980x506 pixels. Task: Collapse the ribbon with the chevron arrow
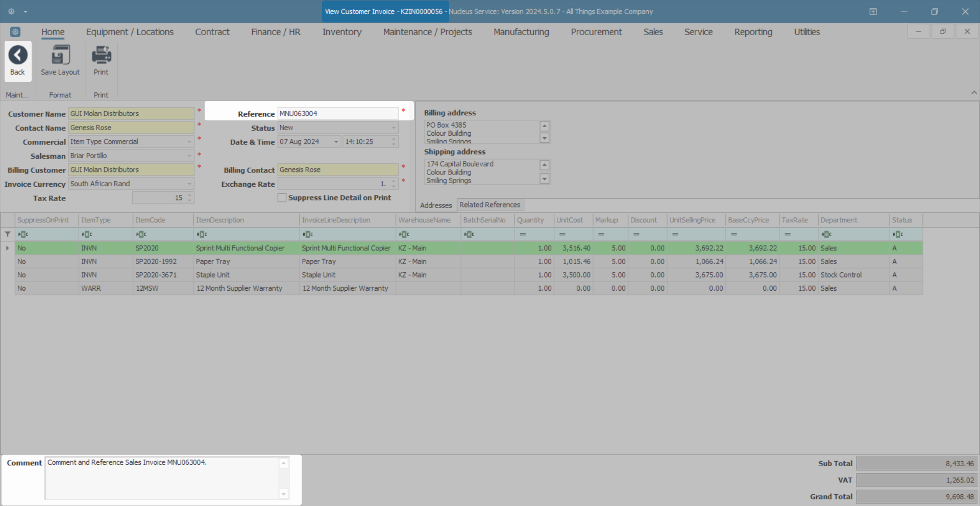pos(974,93)
